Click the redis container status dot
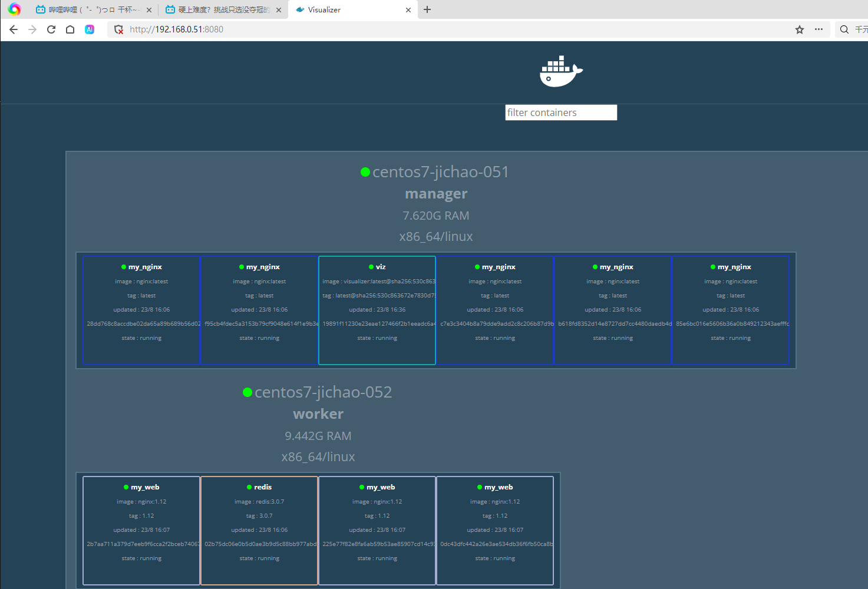Image resolution: width=868 pixels, height=589 pixels. (249, 487)
